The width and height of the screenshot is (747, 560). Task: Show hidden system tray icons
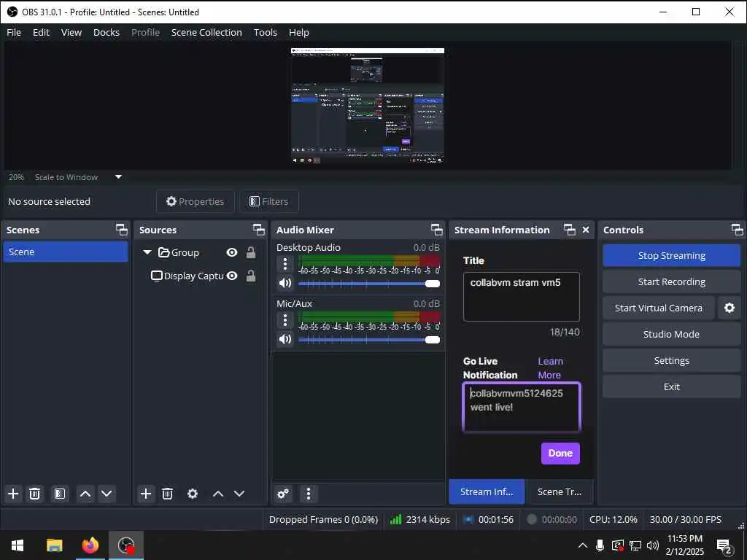point(582,545)
